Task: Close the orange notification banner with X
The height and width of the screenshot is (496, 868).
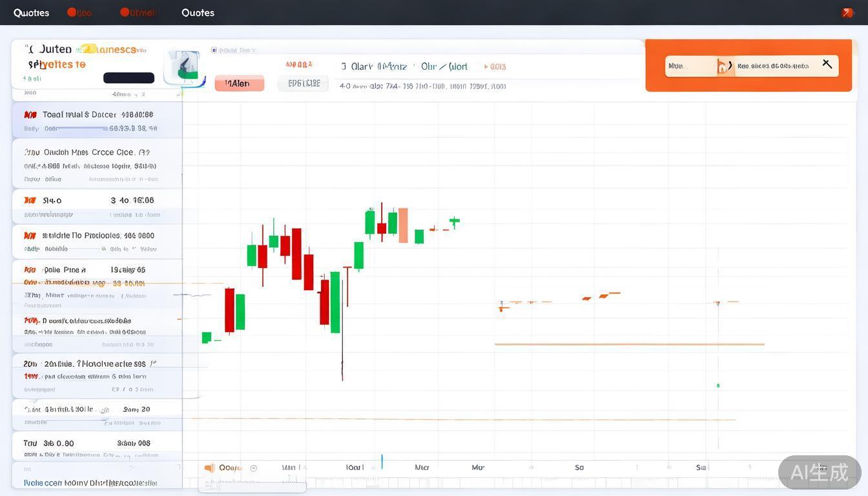Action: tap(827, 64)
